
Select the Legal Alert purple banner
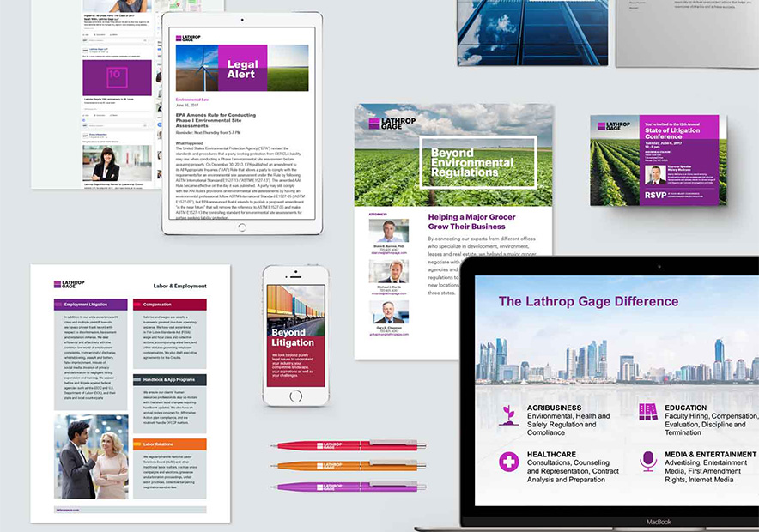click(x=242, y=68)
